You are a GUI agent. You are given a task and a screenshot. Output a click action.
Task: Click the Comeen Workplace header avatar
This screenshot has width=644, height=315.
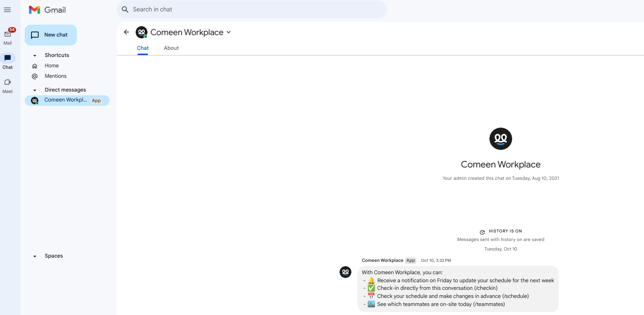tap(141, 32)
